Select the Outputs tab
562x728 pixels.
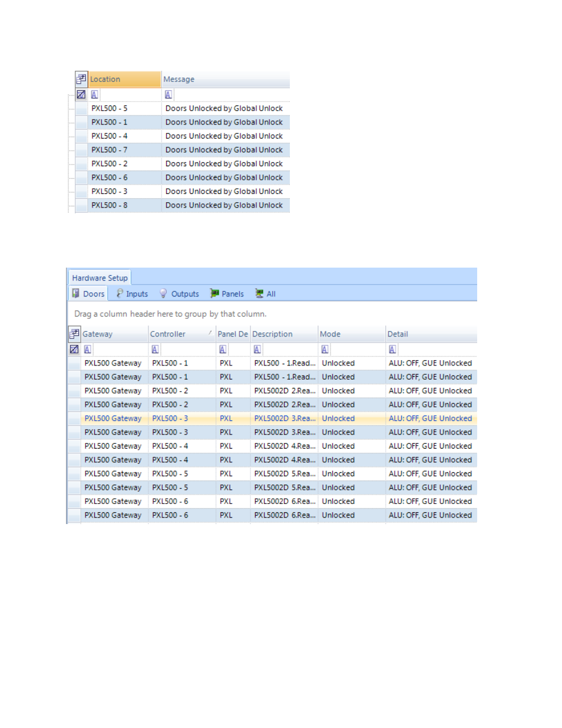click(179, 294)
